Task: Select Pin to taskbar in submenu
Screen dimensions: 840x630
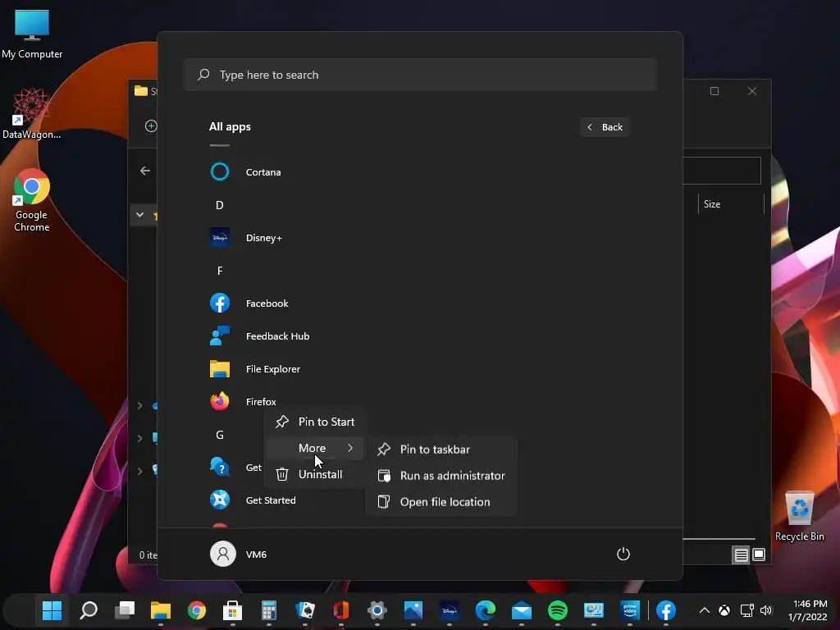Action: pyautogui.click(x=441, y=450)
